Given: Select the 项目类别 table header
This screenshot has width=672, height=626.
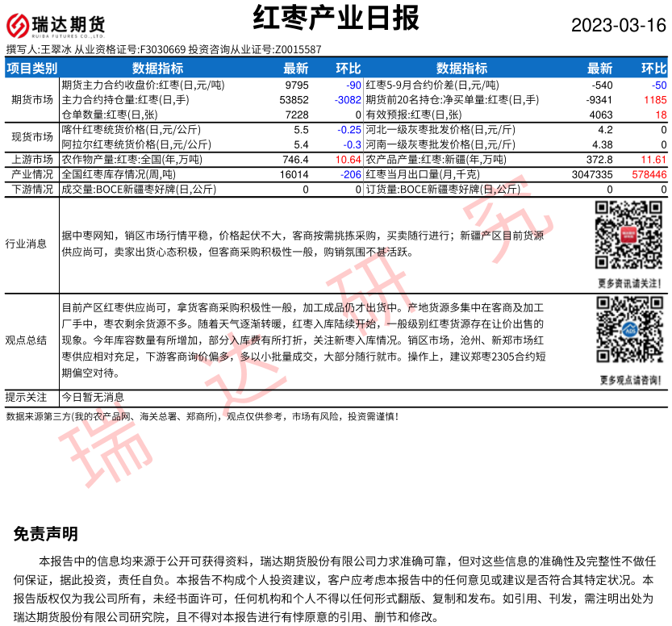Looking at the screenshot, I should click(x=32, y=69).
